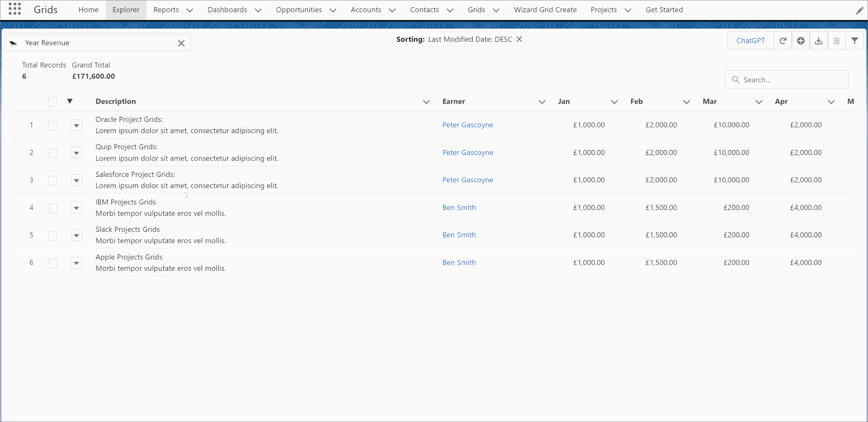This screenshot has height=422, width=868.
Task: Open the app launcher grid icon
Action: [15, 9]
